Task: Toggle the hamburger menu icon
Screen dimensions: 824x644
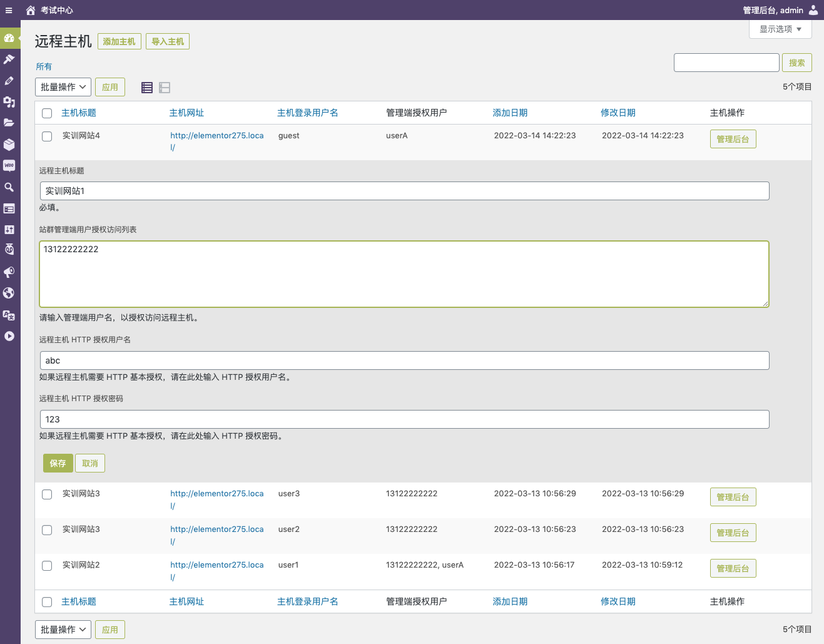Action: point(9,10)
